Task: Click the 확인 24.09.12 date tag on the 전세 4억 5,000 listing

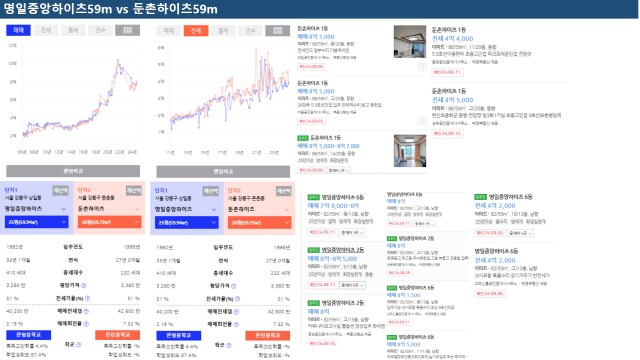Action: point(447,133)
